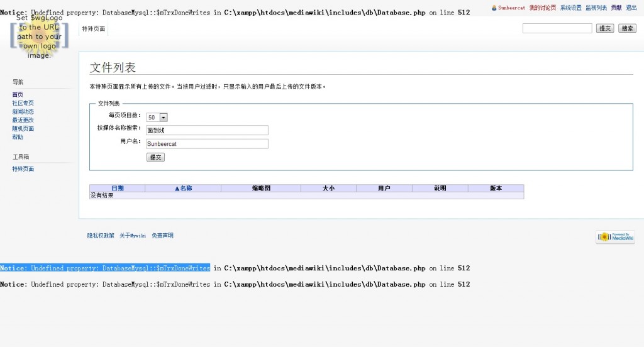Click the 按媒体名称搜索 text field

coord(207,130)
